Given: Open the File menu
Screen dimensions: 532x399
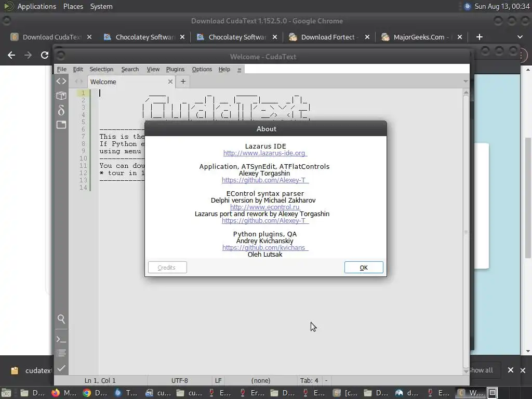Looking at the screenshot, I should tap(61, 69).
